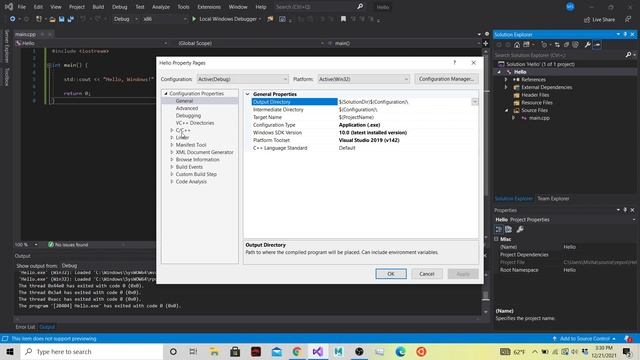Viewport: 640px width, 360px height.
Task: Select VC++ Directories in property tree
Action: click(195, 123)
